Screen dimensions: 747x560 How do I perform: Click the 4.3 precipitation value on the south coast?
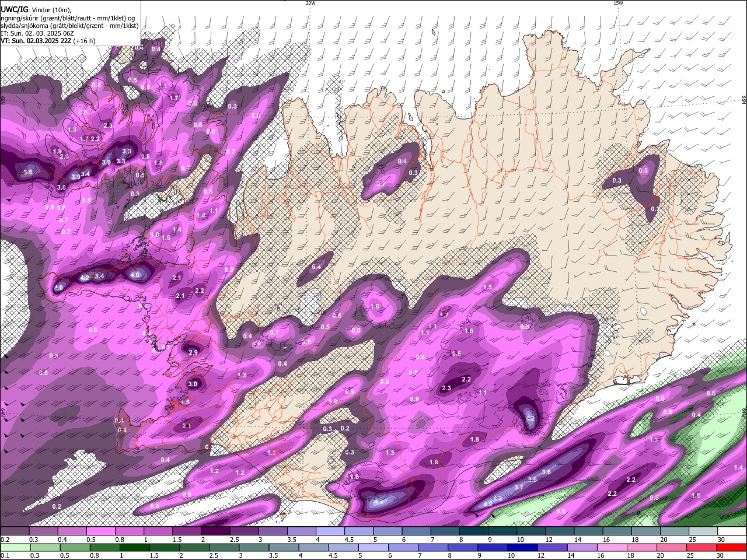pyautogui.click(x=379, y=501)
